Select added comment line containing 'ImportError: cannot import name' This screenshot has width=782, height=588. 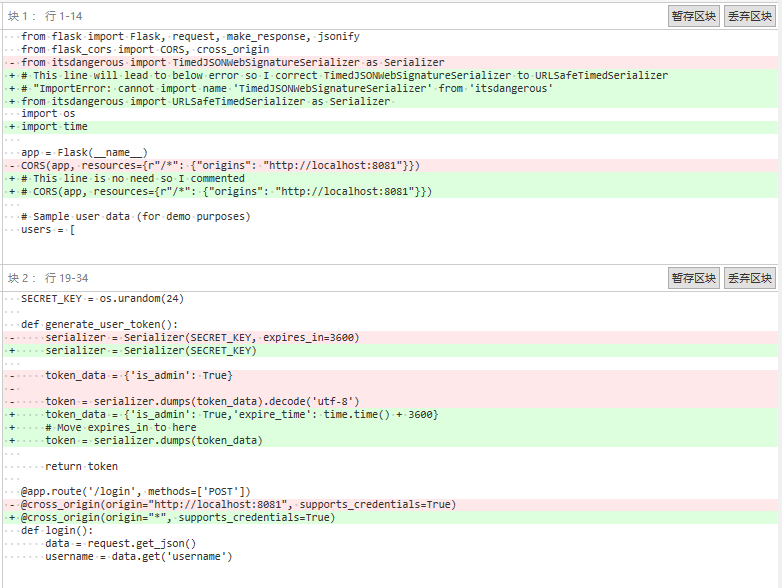pyautogui.click(x=391, y=88)
